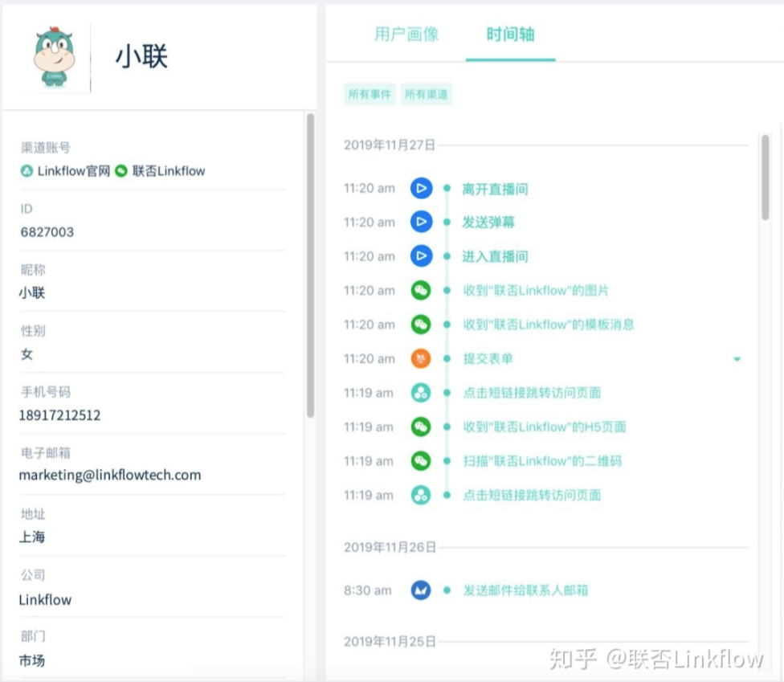Image resolution: width=784 pixels, height=682 pixels.
Task: Open 收到"联否Linkflow"的图片 event
Action: coord(536,291)
